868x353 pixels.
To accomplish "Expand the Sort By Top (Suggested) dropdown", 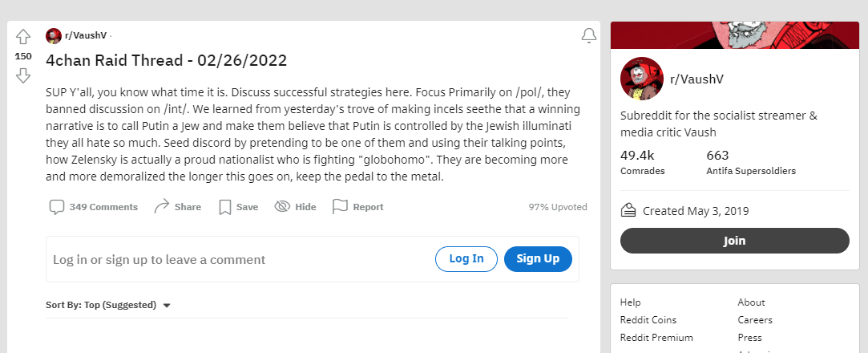I will 108,305.
